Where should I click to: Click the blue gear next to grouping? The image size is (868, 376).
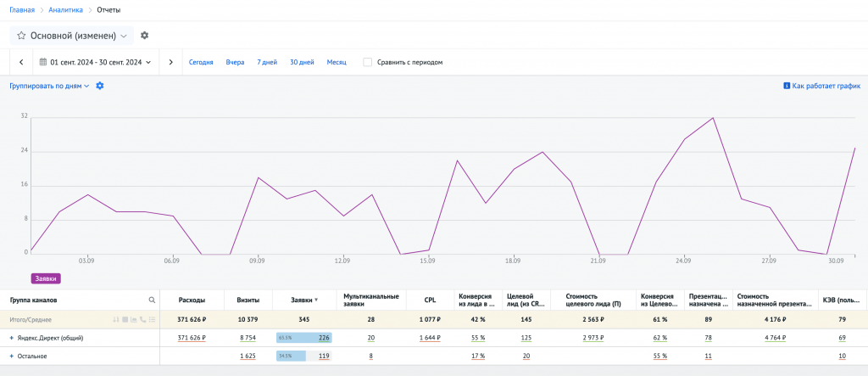click(100, 86)
